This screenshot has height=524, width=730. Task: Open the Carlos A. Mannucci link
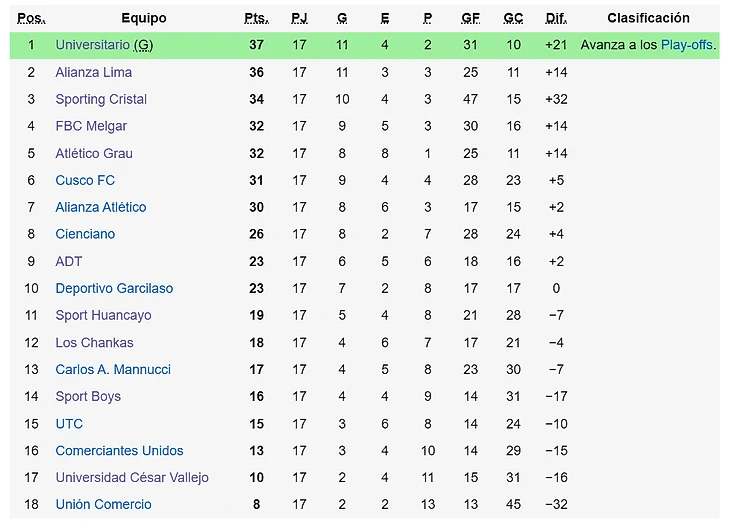pyautogui.click(x=113, y=369)
